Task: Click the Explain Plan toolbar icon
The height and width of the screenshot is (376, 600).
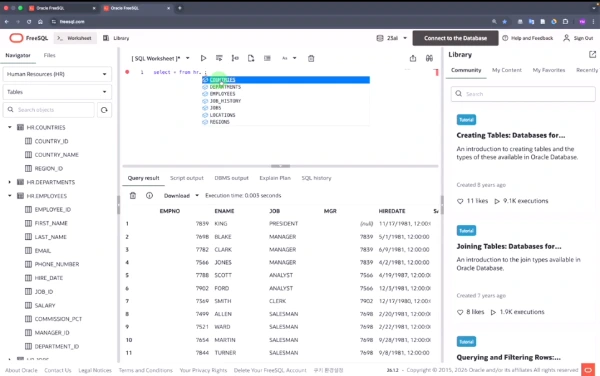Action: 235,58
